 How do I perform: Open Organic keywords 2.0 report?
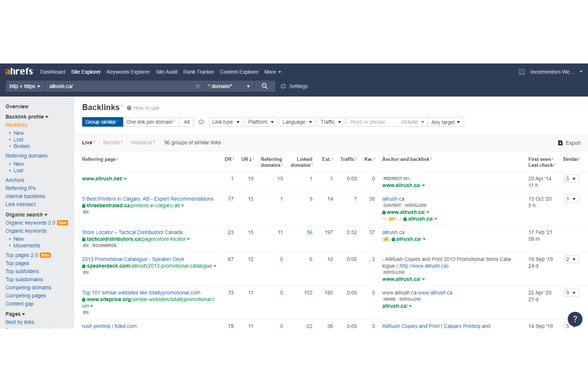(30, 223)
